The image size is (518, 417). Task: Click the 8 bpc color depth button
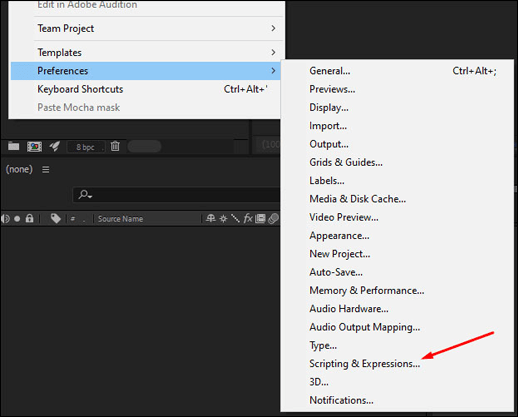click(x=86, y=147)
